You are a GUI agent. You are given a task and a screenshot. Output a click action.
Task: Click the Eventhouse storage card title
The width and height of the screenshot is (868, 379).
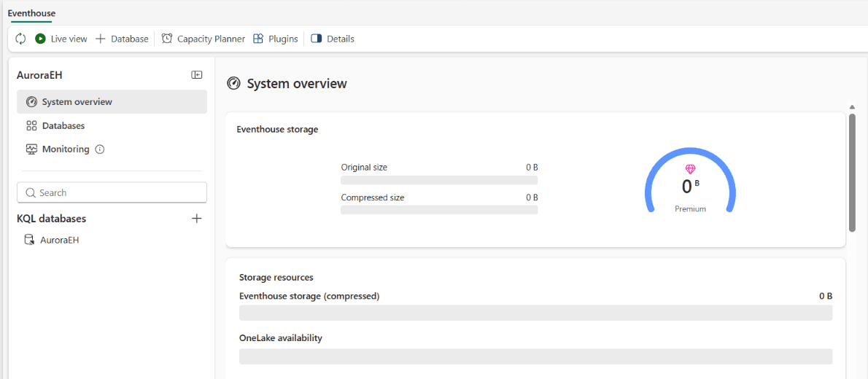coord(277,130)
